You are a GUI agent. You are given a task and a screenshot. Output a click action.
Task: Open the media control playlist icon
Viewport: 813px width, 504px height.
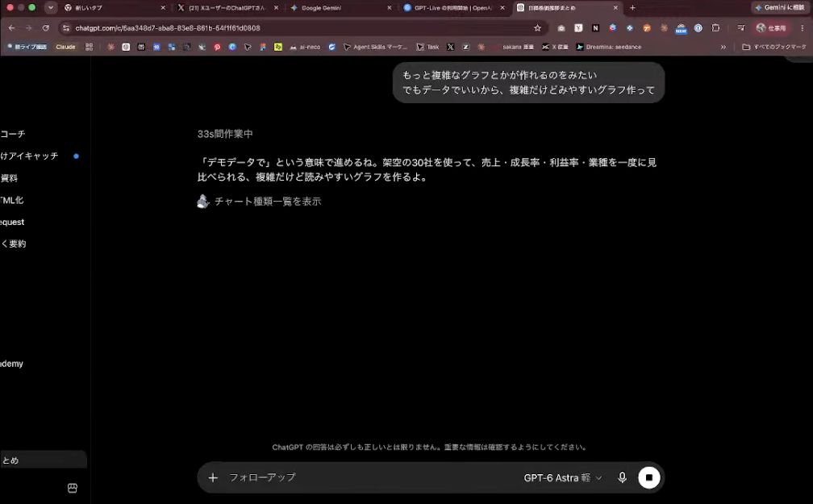pos(741,28)
